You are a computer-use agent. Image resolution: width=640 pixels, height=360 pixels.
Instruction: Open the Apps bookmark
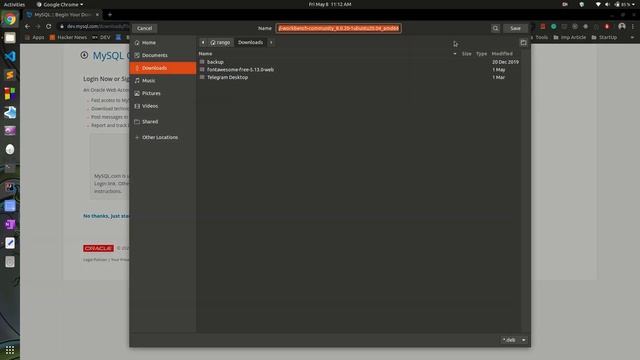pyautogui.click(x=34, y=37)
